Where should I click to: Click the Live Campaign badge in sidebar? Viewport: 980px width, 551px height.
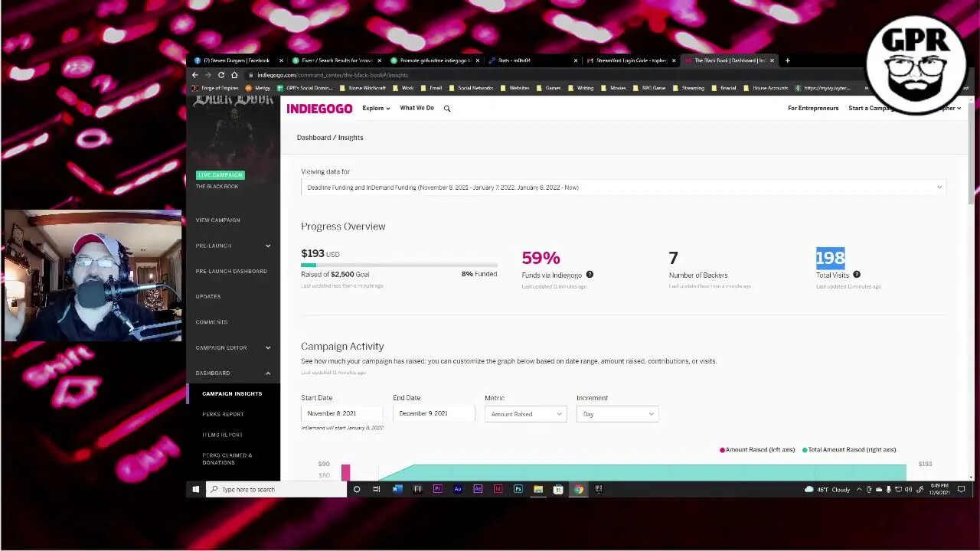220,175
